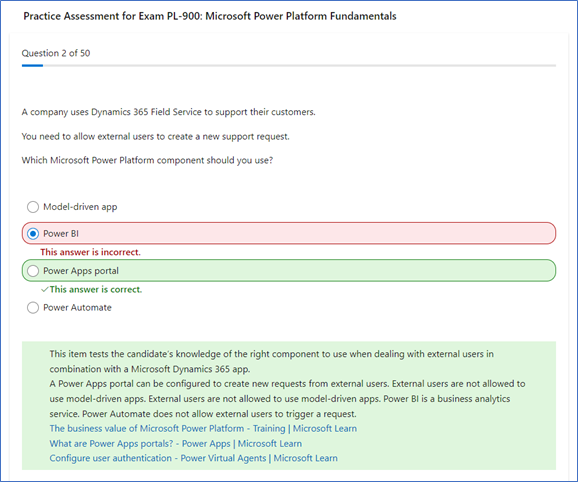Click the sentence about Dynamics 365 Field Service
The height and width of the screenshot is (482, 578).
click(168, 112)
